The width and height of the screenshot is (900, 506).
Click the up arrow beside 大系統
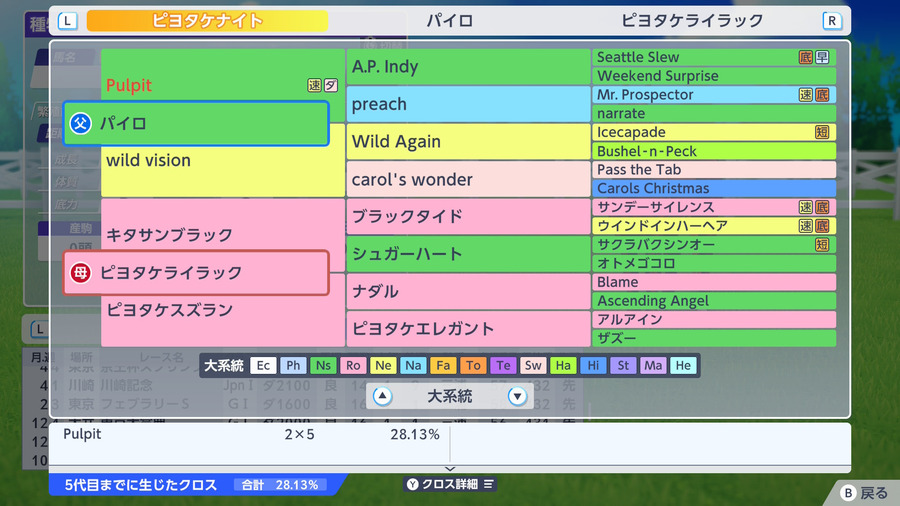[x=382, y=396]
